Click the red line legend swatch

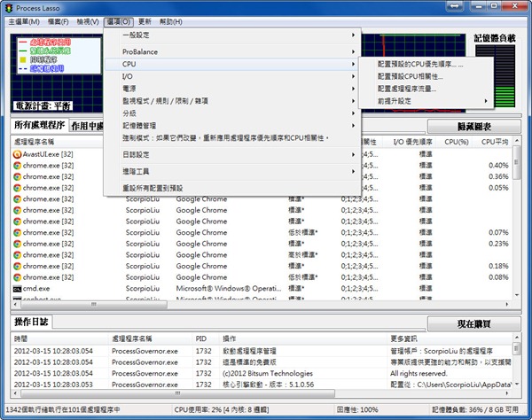[23, 42]
